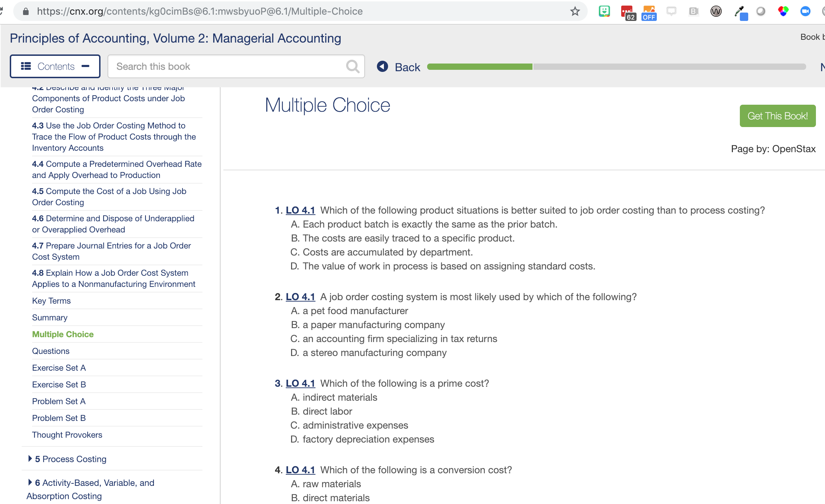This screenshot has width=825, height=504.
Task: Click the Zoom video camera extension
Action: (805, 12)
